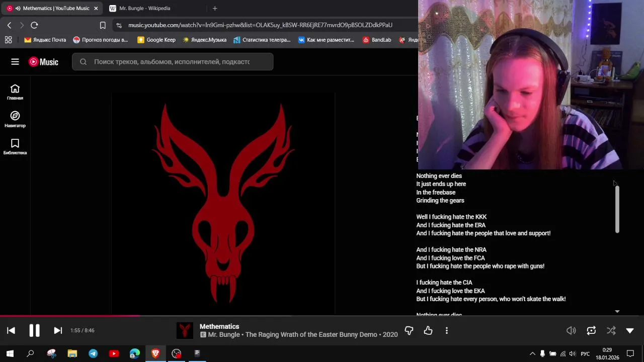This screenshot has height=362, width=644.
Task: Show hidden system tray icons
Action: click(x=532, y=353)
